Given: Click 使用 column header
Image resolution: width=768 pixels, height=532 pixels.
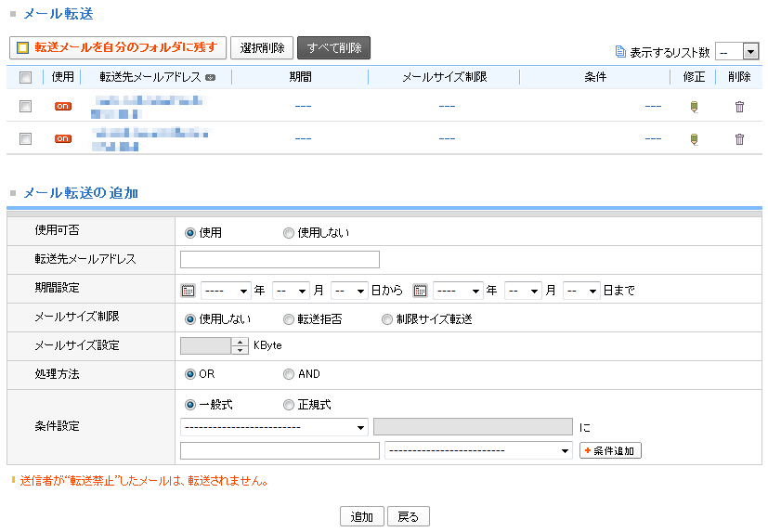Looking at the screenshot, I should coord(63,77).
